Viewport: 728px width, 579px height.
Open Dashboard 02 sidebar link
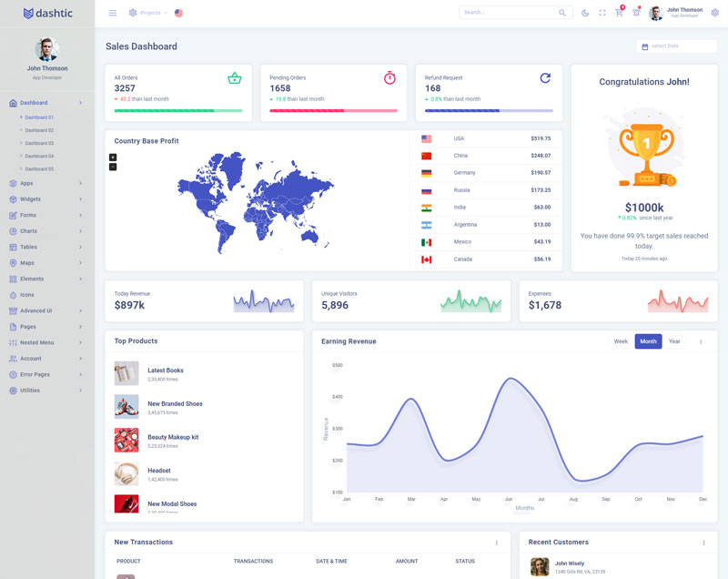click(x=39, y=130)
